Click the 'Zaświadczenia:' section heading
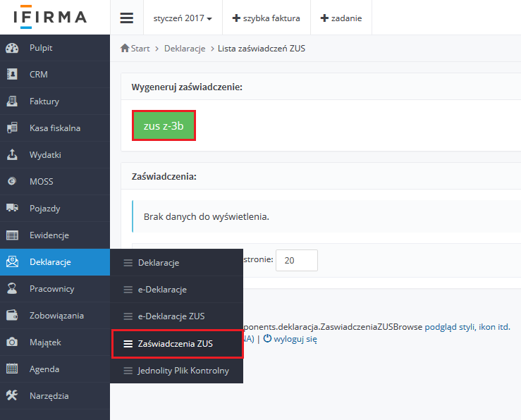 [164, 176]
